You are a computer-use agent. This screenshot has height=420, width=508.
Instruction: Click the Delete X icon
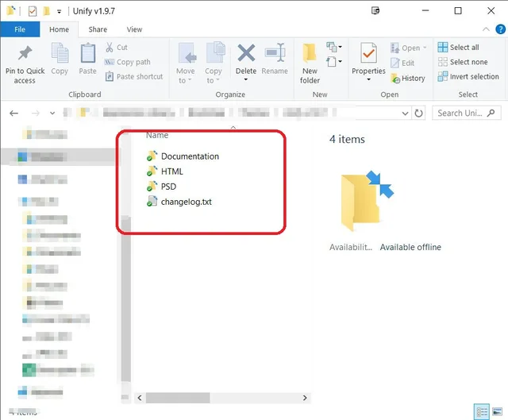pyautogui.click(x=246, y=52)
